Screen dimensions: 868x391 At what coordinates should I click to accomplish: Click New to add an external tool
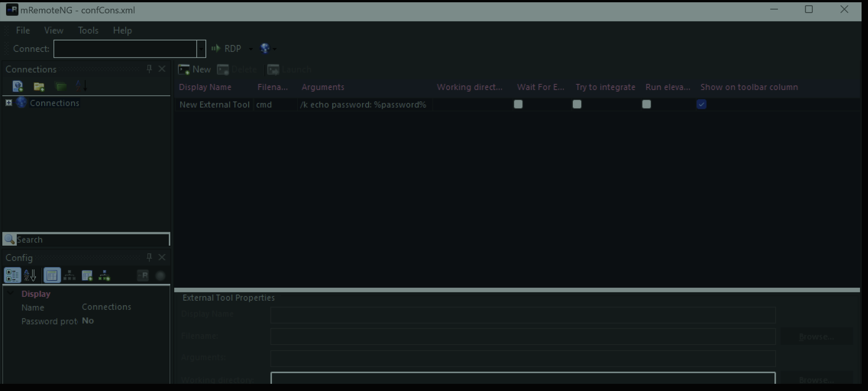click(x=194, y=70)
